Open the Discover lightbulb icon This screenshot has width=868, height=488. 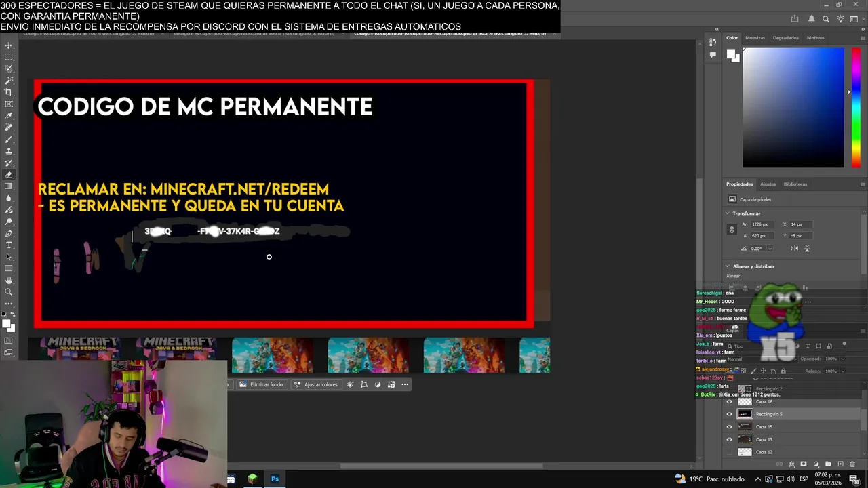coord(840,19)
